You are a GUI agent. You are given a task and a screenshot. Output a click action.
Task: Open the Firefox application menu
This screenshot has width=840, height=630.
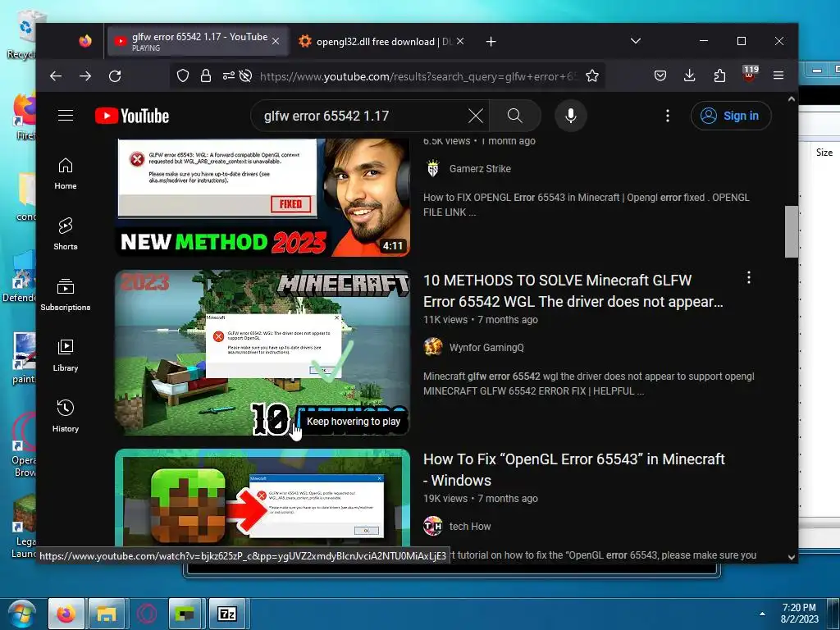(x=778, y=76)
